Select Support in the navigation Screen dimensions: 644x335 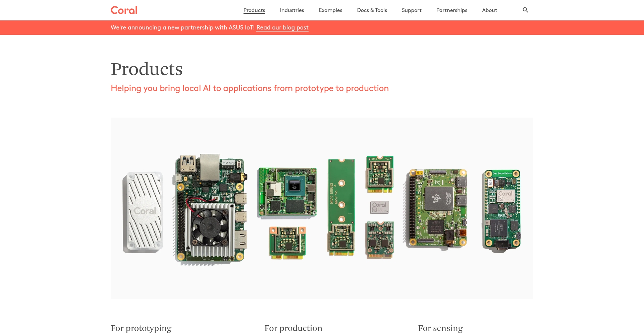coord(412,10)
